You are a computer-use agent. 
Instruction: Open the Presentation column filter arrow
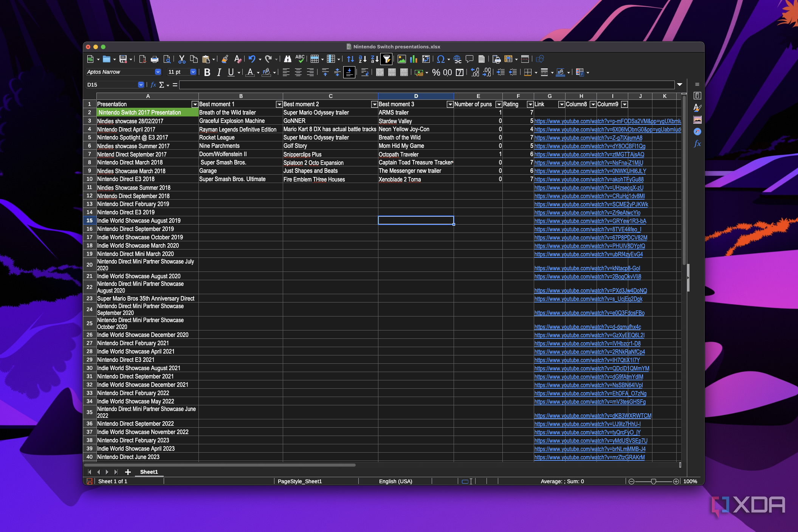point(195,104)
